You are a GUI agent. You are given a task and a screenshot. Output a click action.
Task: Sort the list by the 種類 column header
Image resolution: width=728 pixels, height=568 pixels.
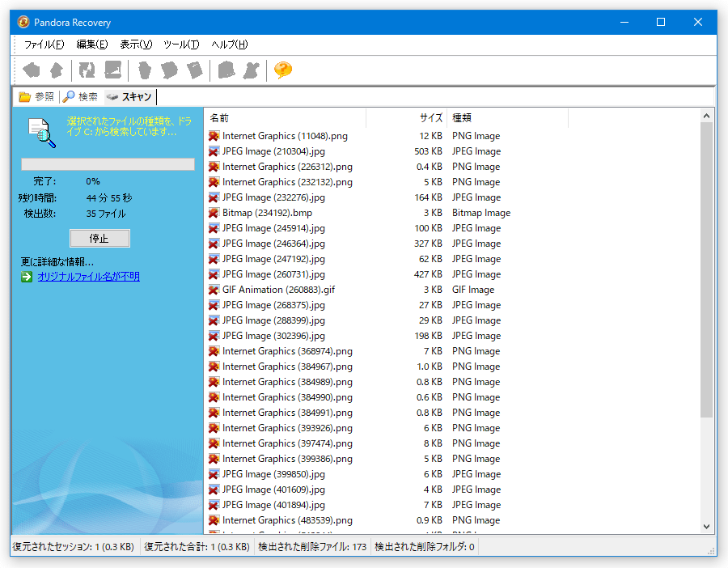(507, 118)
